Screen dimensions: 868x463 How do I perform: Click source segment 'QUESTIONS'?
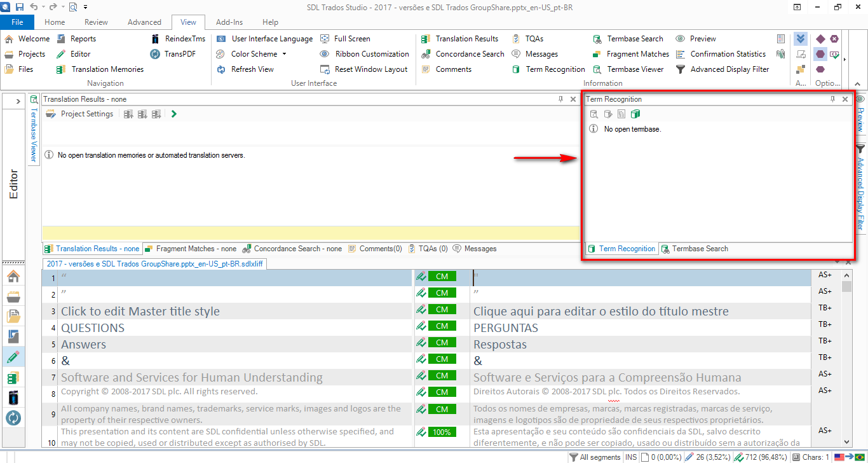coord(93,328)
